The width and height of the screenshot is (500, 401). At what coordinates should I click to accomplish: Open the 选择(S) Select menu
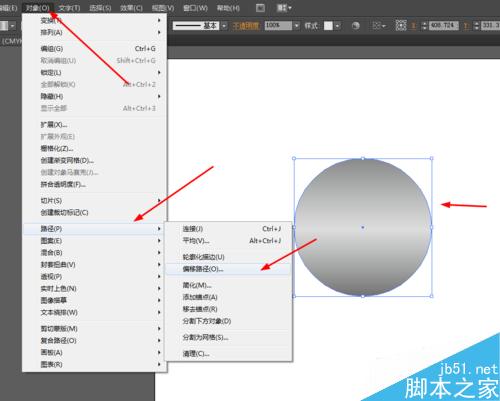click(100, 8)
